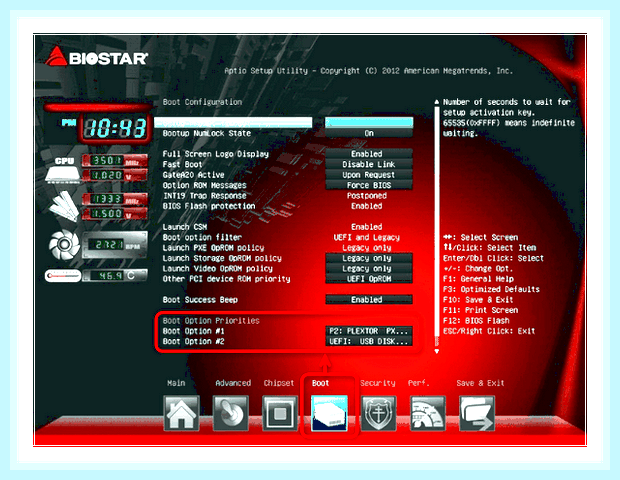Open the Perf. gauge icon

tap(428, 413)
